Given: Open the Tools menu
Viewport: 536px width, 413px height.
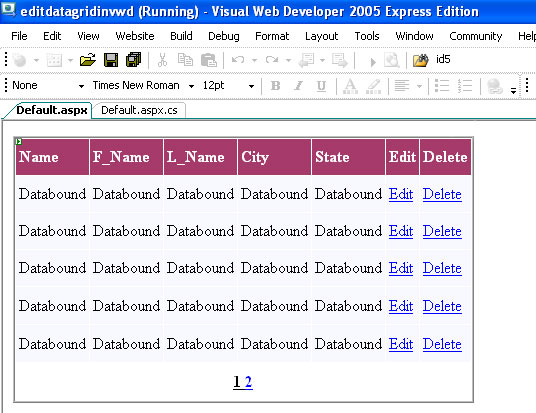Looking at the screenshot, I should [x=367, y=36].
